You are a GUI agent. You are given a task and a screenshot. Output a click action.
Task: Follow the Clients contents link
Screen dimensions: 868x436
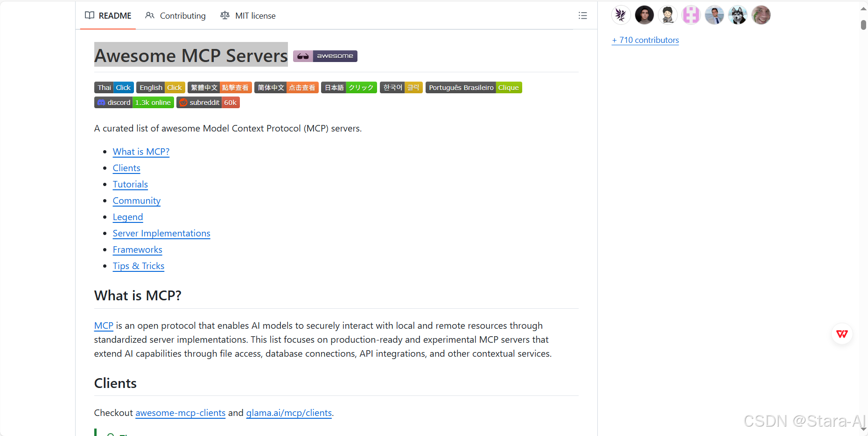pos(126,168)
